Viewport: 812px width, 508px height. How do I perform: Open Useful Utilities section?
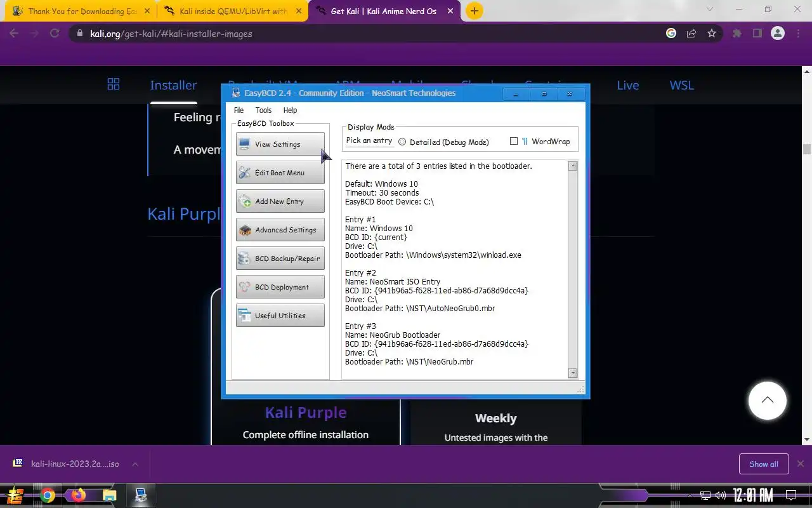click(280, 316)
